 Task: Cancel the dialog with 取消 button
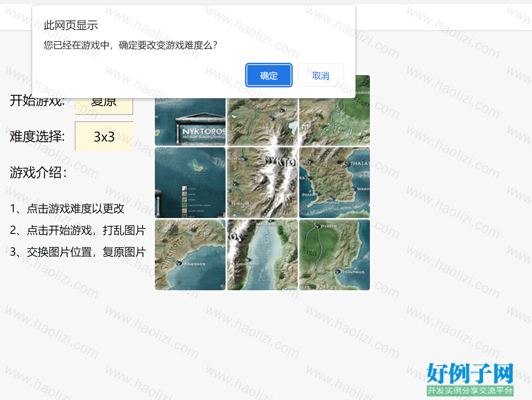click(x=320, y=75)
